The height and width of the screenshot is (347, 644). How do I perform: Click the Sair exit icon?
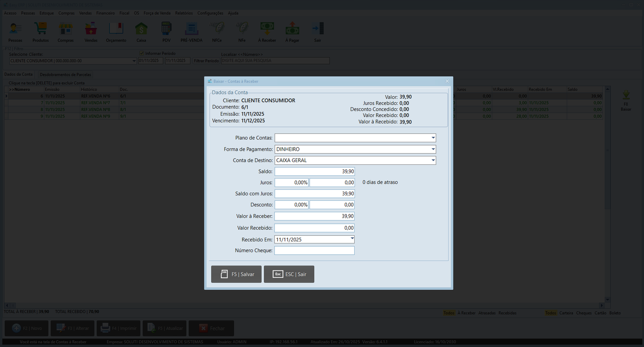pos(318,29)
